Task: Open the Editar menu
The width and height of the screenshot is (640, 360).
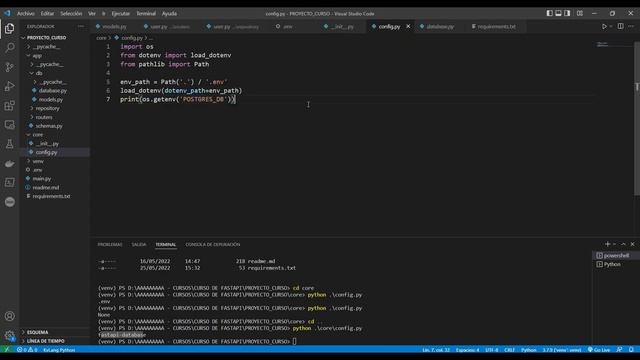Action: pyautogui.click(x=47, y=13)
